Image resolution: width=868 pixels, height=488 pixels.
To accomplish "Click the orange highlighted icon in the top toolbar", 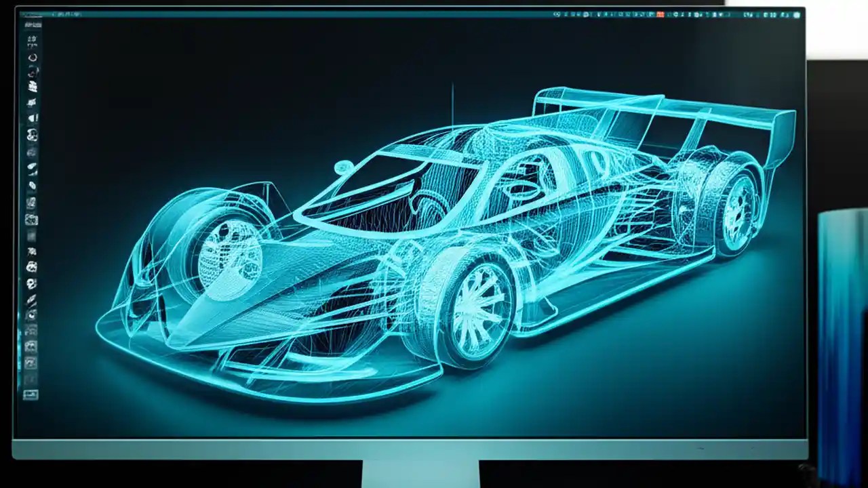I will (660, 14).
